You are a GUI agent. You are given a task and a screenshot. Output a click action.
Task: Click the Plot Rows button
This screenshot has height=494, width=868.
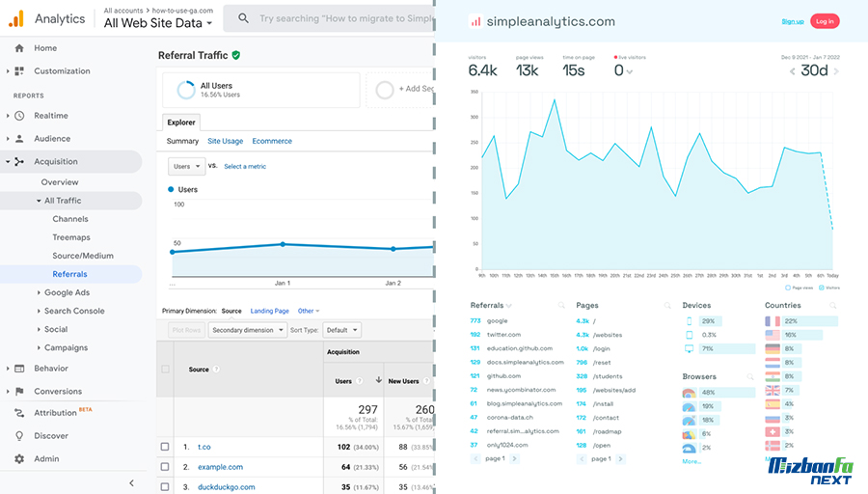186,330
